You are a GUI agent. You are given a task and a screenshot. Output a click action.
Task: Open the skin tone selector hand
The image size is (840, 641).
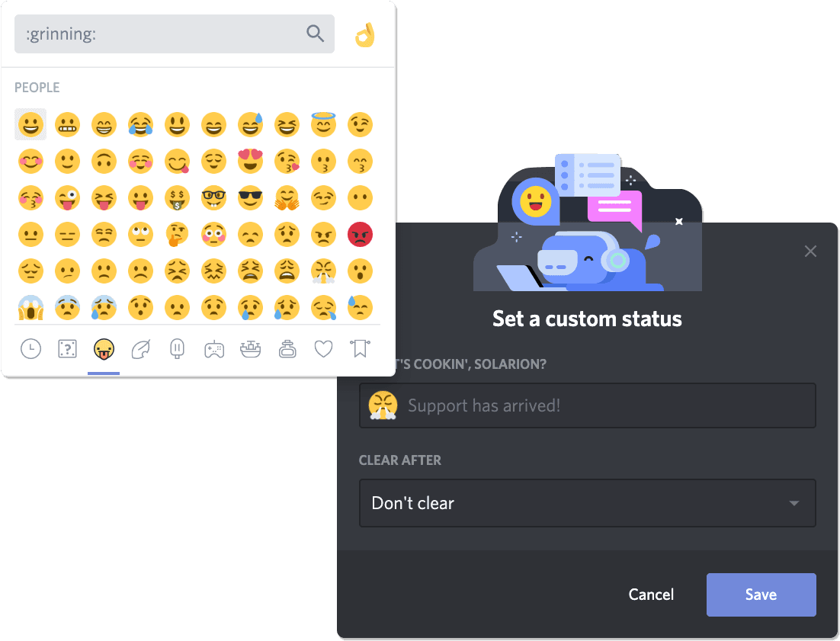[x=365, y=34]
